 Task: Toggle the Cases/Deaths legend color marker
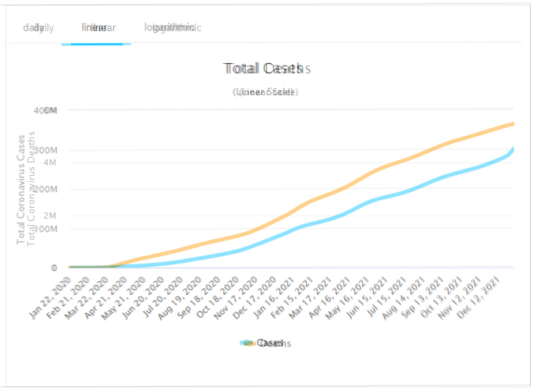248,343
